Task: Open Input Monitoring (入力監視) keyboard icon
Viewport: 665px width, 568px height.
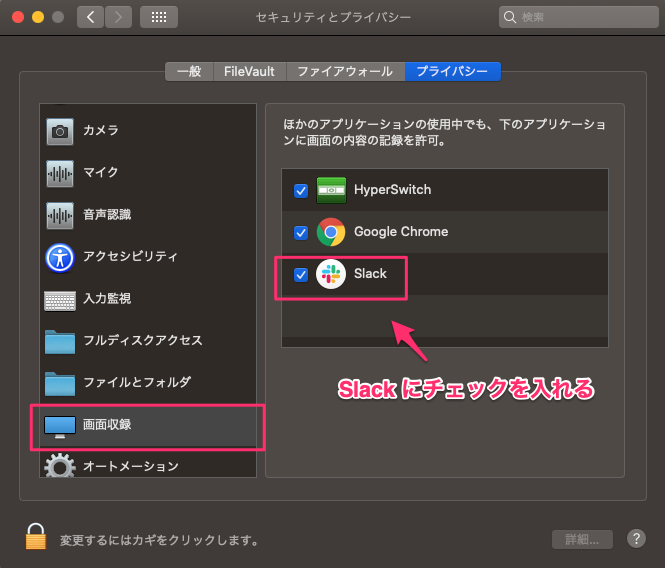Action: (60, 299)
